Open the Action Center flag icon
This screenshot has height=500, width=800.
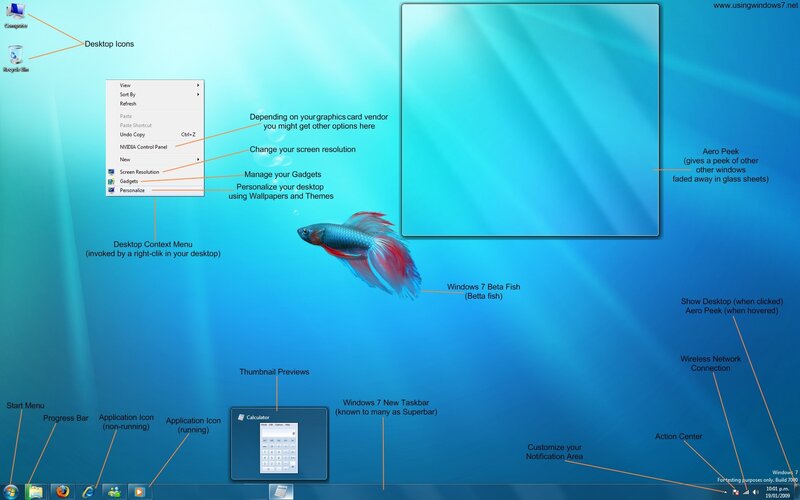(736, 492)
